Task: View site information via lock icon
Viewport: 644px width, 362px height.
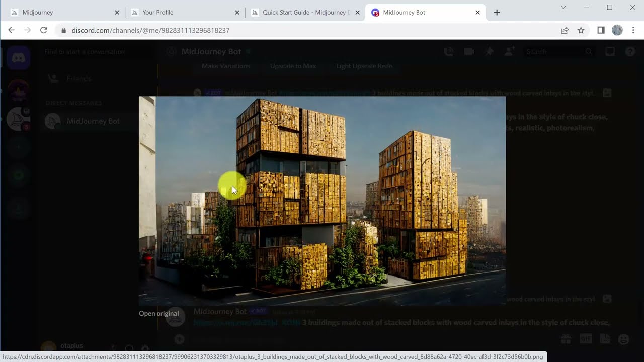Action: coord(63,30)
